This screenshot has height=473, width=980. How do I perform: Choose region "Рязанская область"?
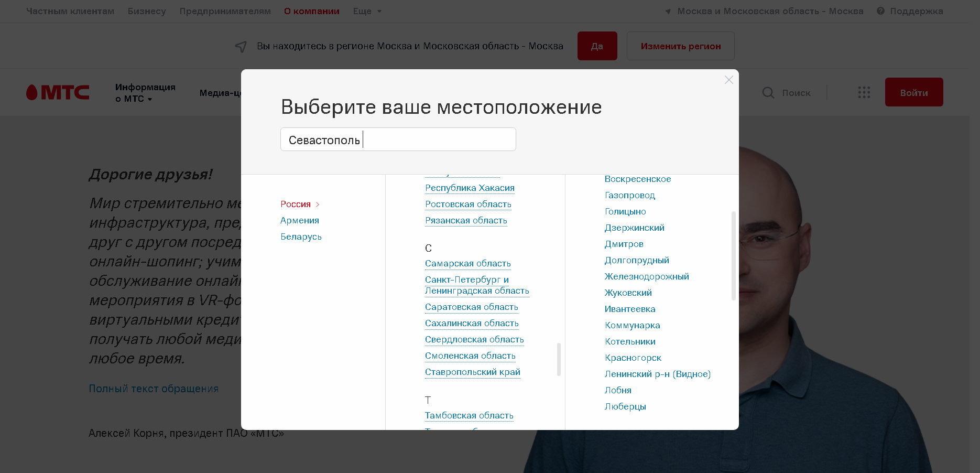coord(466,220)
